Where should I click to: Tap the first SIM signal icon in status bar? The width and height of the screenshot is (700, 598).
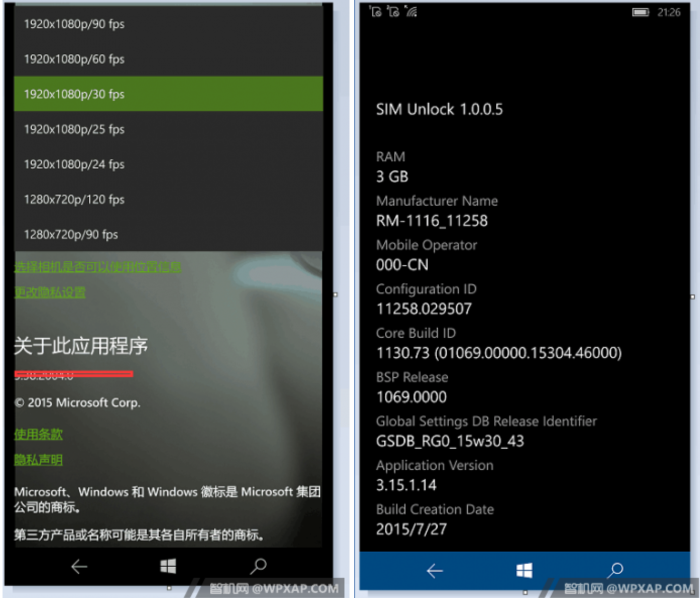coord(376,12)
